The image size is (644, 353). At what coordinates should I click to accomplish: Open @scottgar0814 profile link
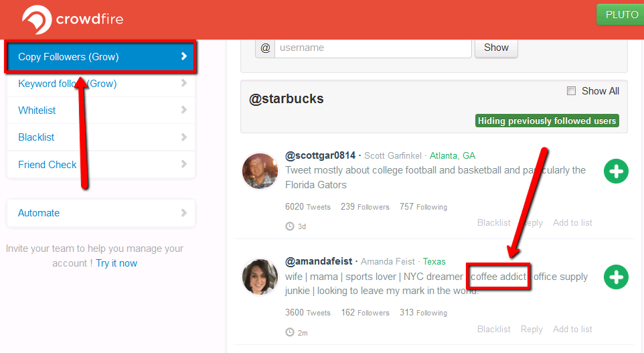point(321,156)
